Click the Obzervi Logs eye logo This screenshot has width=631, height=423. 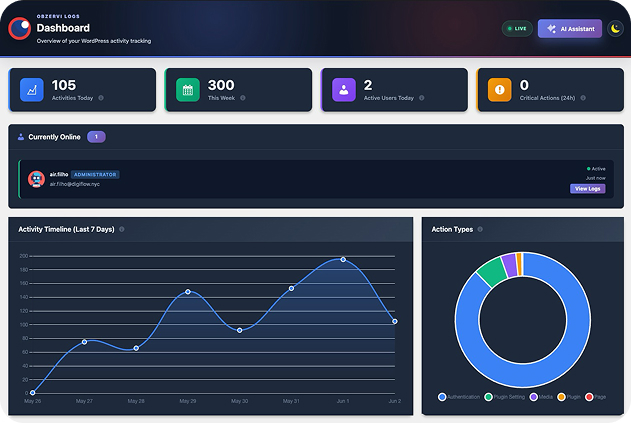pyautogui.click(x=19, y=28)
